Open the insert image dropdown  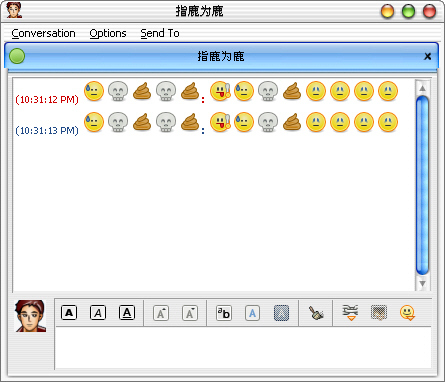click(x=379, y=313)
